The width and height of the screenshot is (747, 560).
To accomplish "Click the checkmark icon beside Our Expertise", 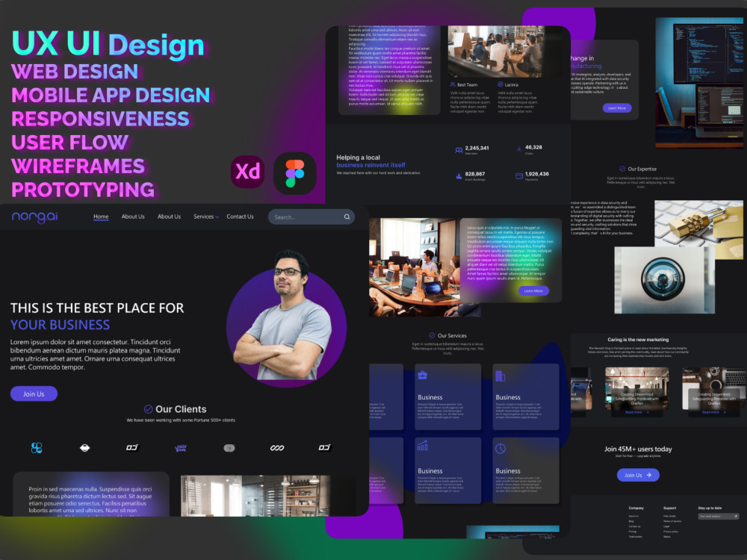I will tap(622, 169).
